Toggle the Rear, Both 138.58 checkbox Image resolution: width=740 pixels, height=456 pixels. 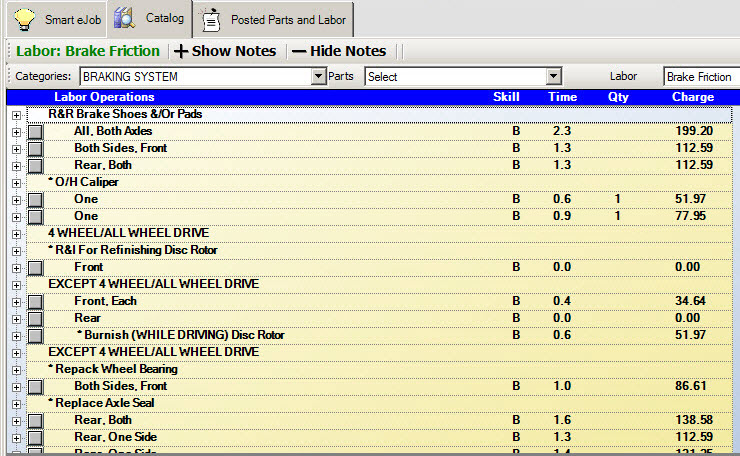[35, 421]
